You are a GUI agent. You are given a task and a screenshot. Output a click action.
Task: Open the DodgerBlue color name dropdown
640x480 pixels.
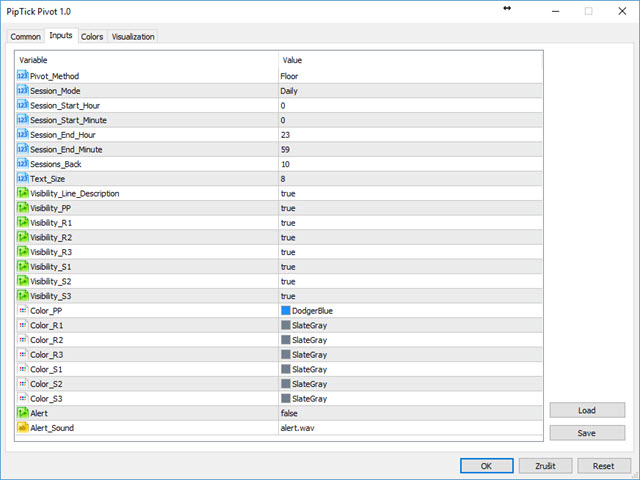coord(312,311)
